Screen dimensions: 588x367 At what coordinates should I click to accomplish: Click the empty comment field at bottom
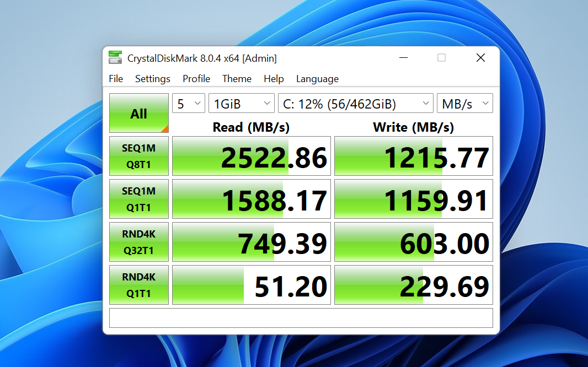pyautogui.click(x=301, y=318)
